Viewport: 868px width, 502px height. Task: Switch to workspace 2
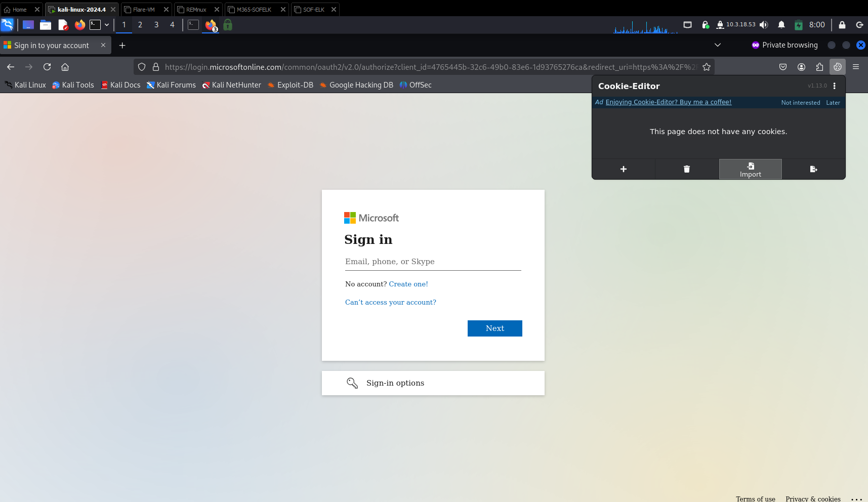pos(140,24)
